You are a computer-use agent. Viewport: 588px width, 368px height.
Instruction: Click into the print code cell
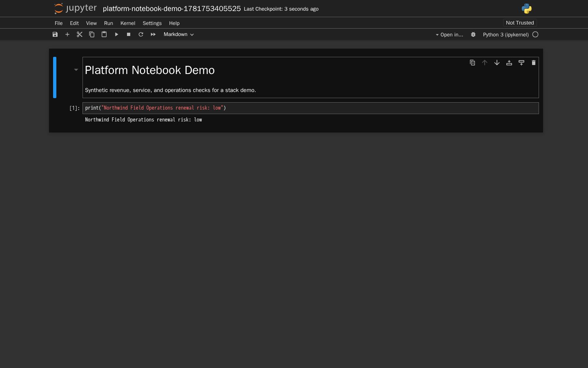[310, 108]
